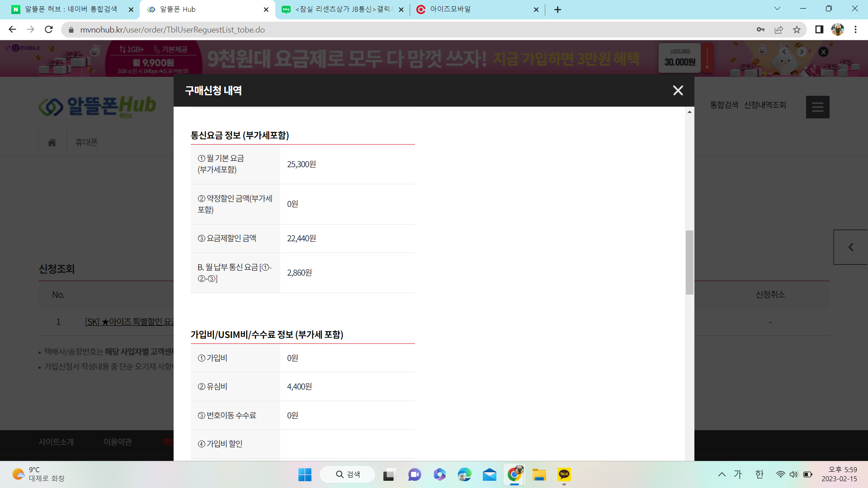Open the Wi-Fi network tray icon
Viewport: 868px width, 488px height.
coord(780,474)
